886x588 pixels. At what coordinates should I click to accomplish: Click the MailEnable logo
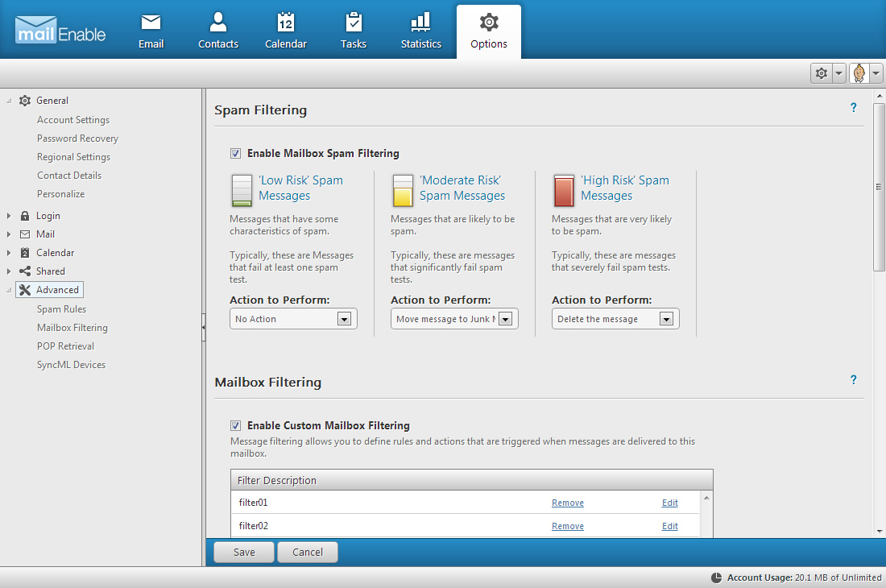(60, 31)
